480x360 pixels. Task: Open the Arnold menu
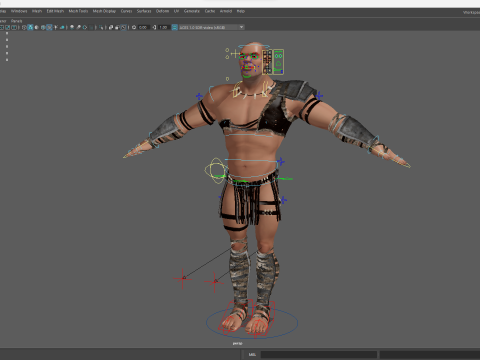click(226, 11)
